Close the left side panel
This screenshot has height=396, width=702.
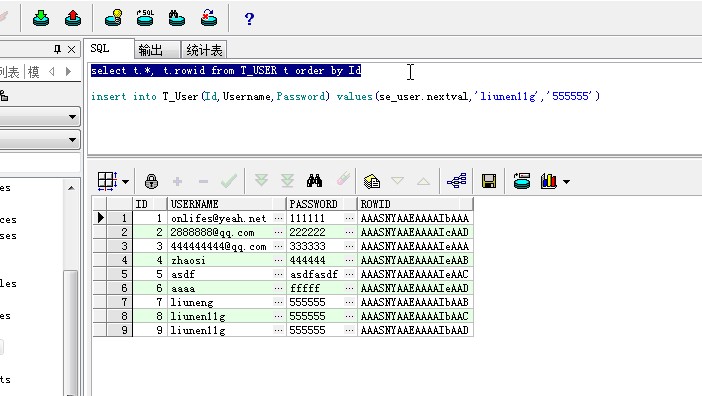(72, 49)
